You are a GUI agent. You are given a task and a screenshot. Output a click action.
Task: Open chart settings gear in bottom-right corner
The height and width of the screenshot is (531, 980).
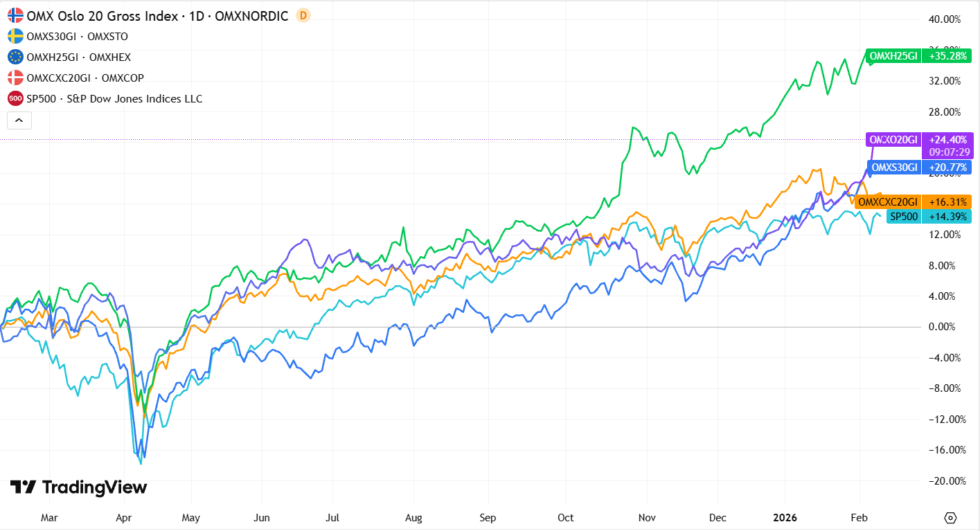(950, 518)
